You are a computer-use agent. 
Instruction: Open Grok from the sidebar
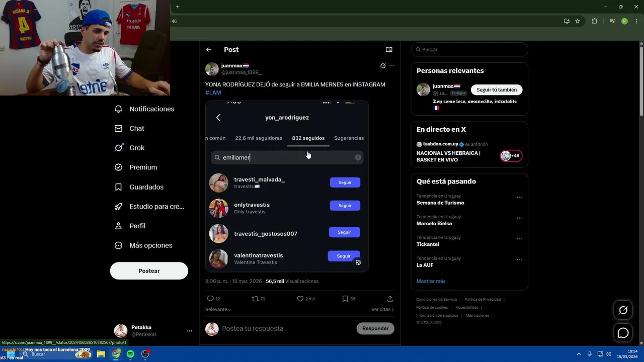pyautogui.click(x=130, y=148)
